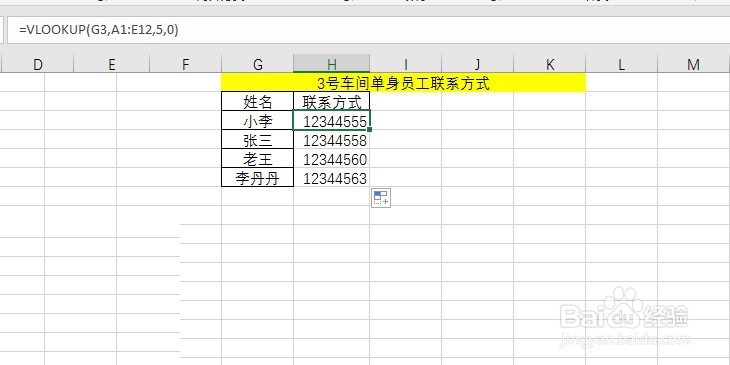
Task: Select column E header
Action: [x=111, y=64]
